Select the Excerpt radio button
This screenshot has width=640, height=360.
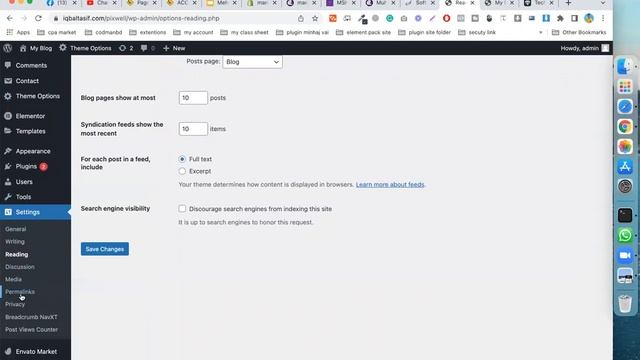click(182, 171)
